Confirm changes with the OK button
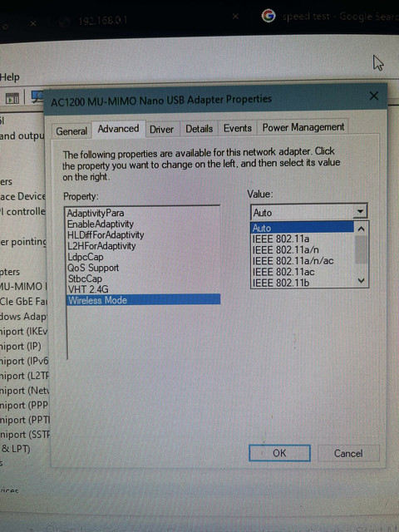Viewport: 399px width, 532px height. coord(279,453)
